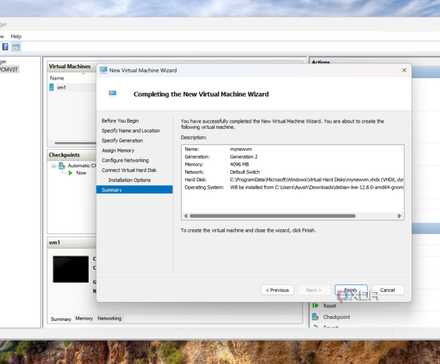Click the wizard header computer icon
This screenshot has height=364, width=440.
[113, 93]
